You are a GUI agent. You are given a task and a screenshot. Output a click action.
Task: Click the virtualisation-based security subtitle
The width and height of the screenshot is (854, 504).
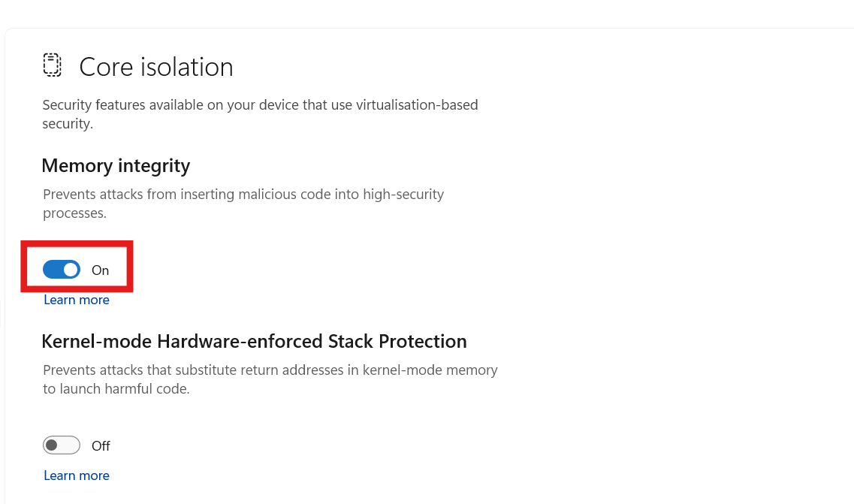coord(261,113)
